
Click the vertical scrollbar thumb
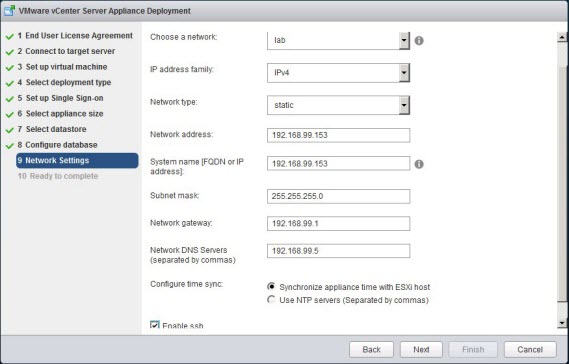tap(562, 183)
